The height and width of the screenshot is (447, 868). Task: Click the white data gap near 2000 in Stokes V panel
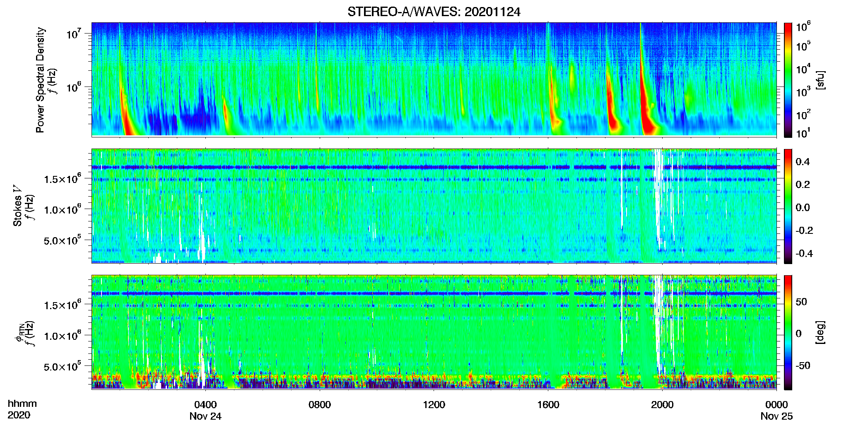tap(658, 199)
